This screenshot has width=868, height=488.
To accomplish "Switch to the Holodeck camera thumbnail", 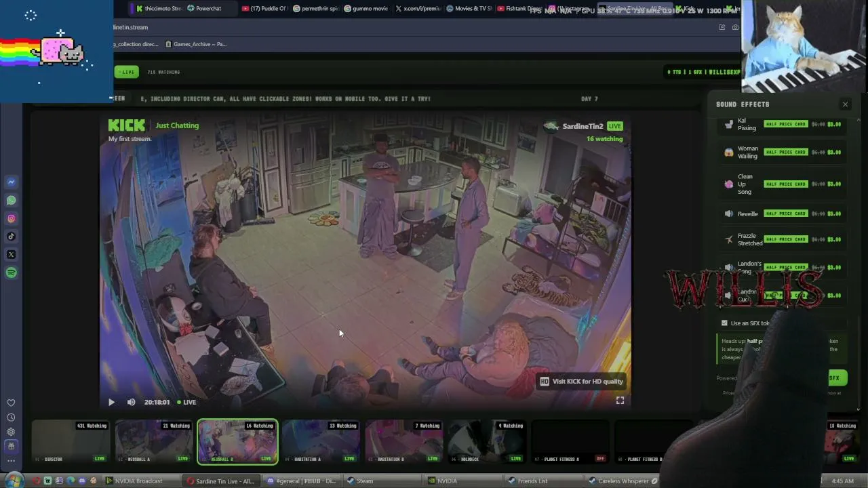I will [487, 442].
